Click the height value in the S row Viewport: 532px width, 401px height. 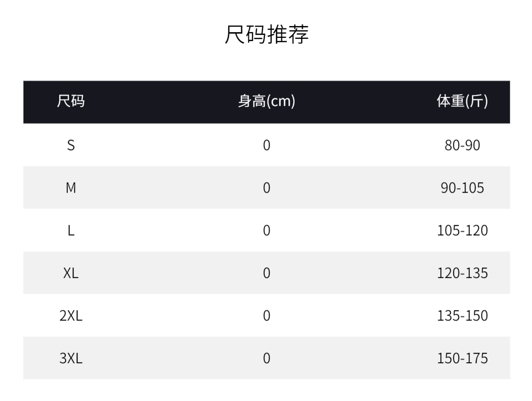(266, 145)
